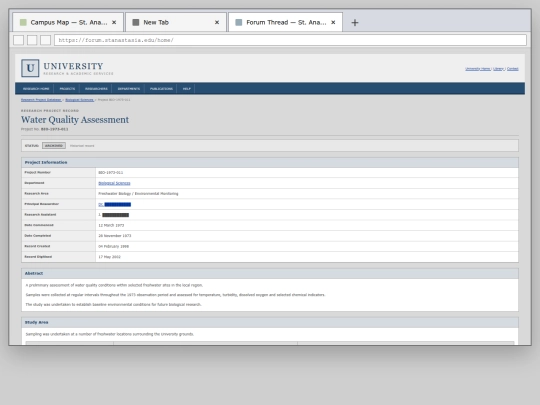
Task: Open the Departments navigation item
Action: [x=129, y=89]
